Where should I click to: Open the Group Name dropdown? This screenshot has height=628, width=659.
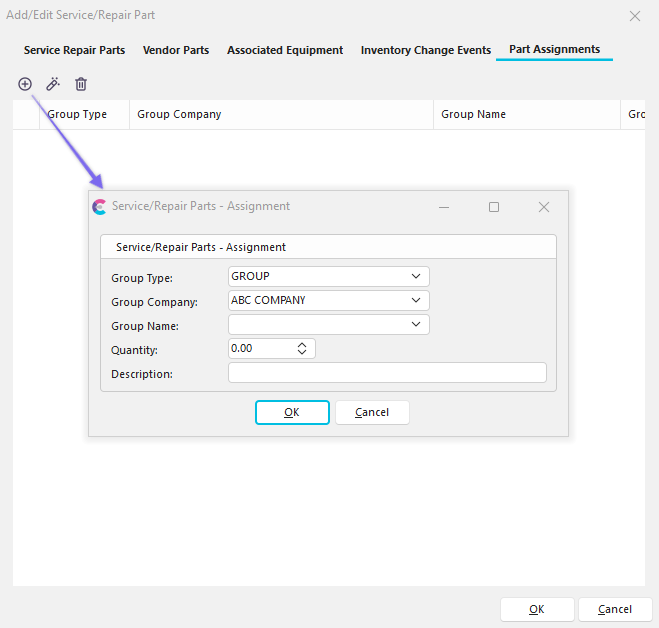coord(416,325)
